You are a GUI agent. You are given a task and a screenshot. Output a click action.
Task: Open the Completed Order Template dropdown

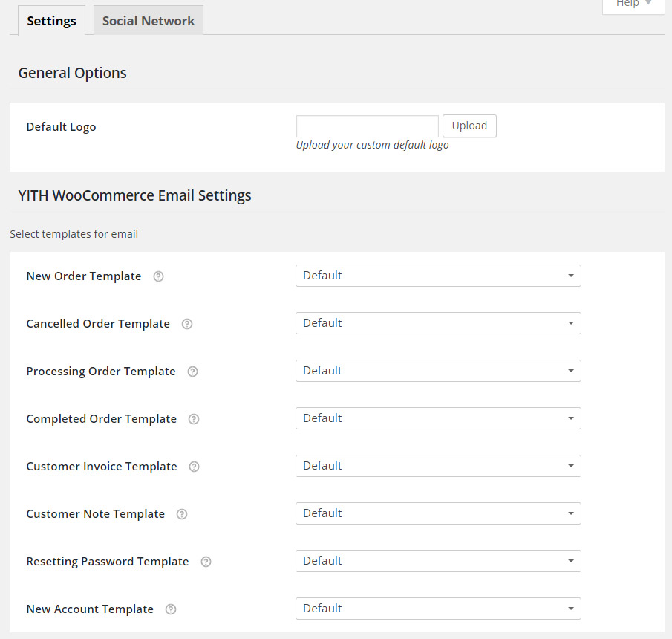tap(438, 418)
